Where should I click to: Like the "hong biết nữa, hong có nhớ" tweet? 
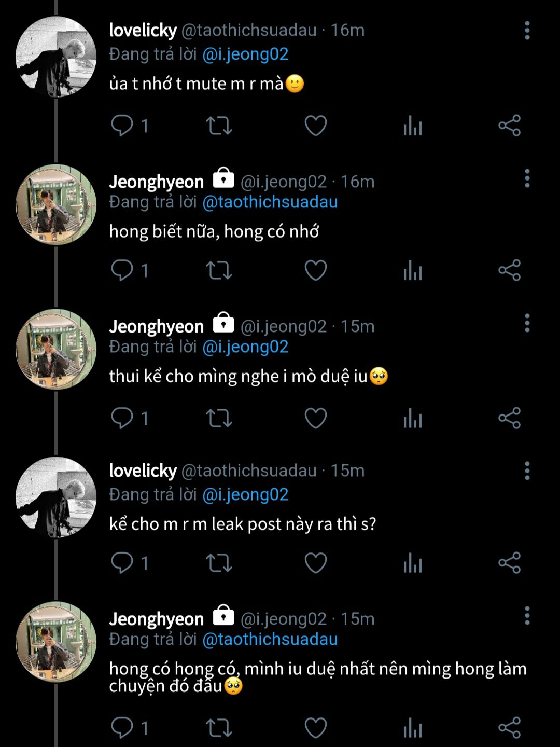[x=315, y=270]
